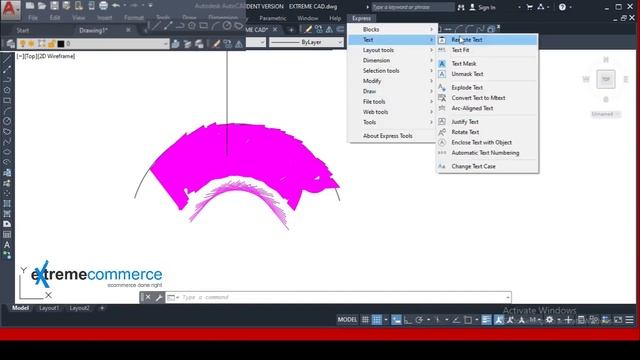Click the Autodesk App Store cart icon

pos(529,7)
